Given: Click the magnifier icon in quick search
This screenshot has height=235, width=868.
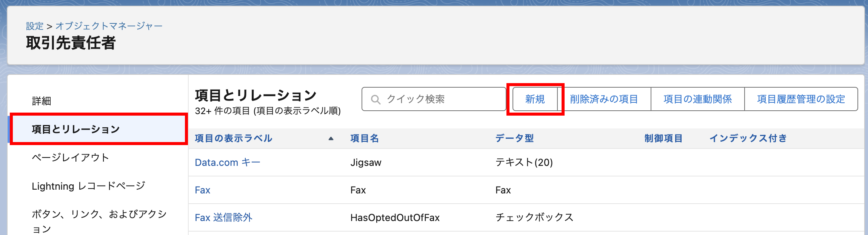Looking at the screenshot, I should 376,99.
